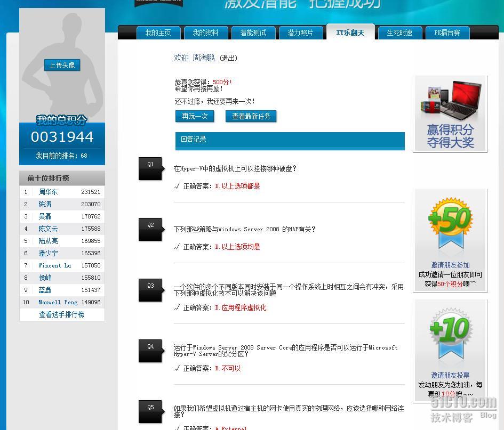Click the 再玩一次 play again button
The height and width of the screenshot is (430, 504).
coord(195,116)
